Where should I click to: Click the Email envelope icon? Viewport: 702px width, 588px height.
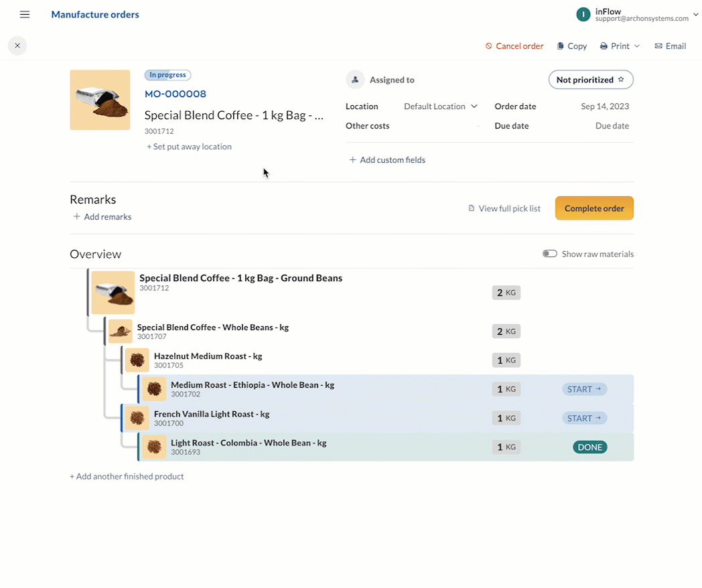pos(658,46)
